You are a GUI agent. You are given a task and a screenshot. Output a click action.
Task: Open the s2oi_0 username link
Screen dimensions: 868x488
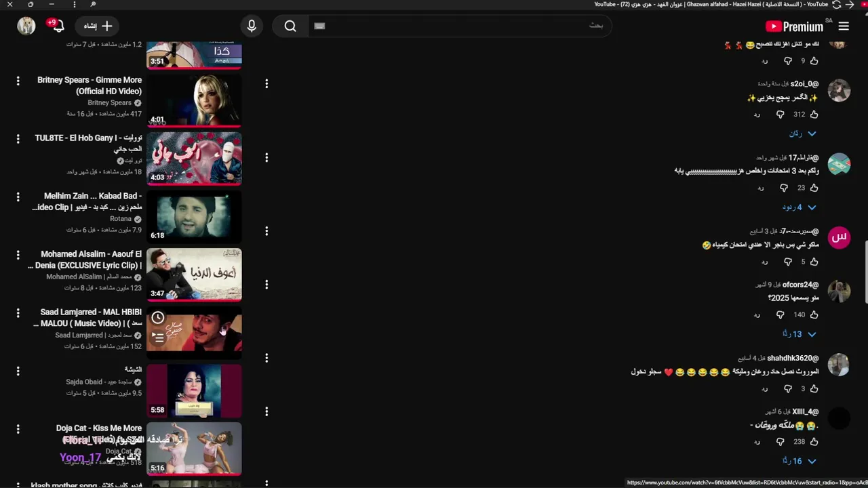click(x=804, y=84)
